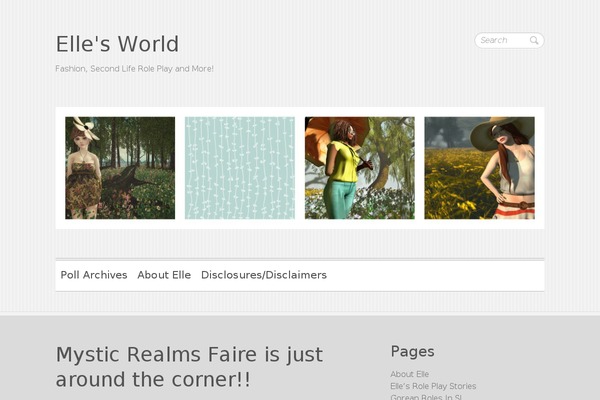600x400 pixels.
Task: Open thumbnail of girl in forest
Action: (x=120, y=168)
